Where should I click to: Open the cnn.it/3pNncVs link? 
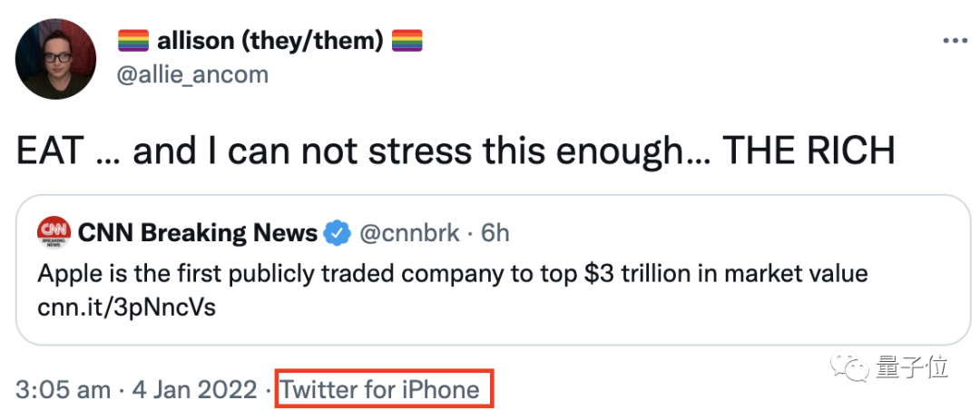coord(127,308)
